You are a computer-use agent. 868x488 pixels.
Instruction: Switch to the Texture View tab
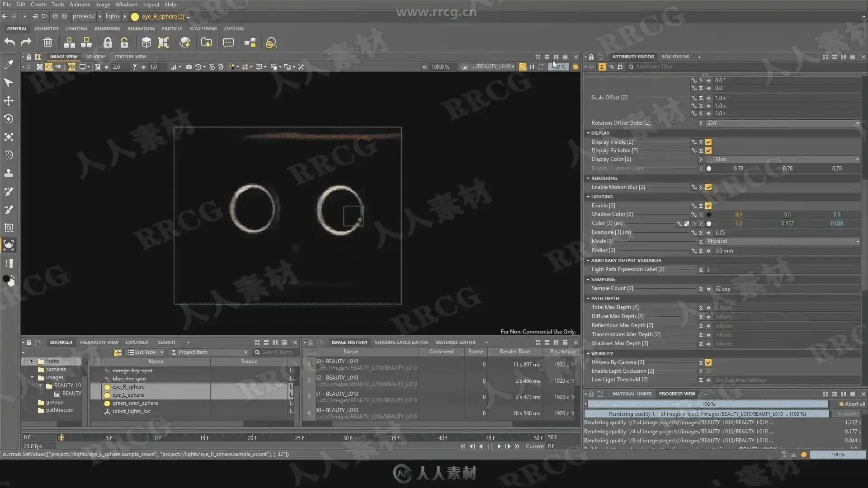tap(130, 57)
